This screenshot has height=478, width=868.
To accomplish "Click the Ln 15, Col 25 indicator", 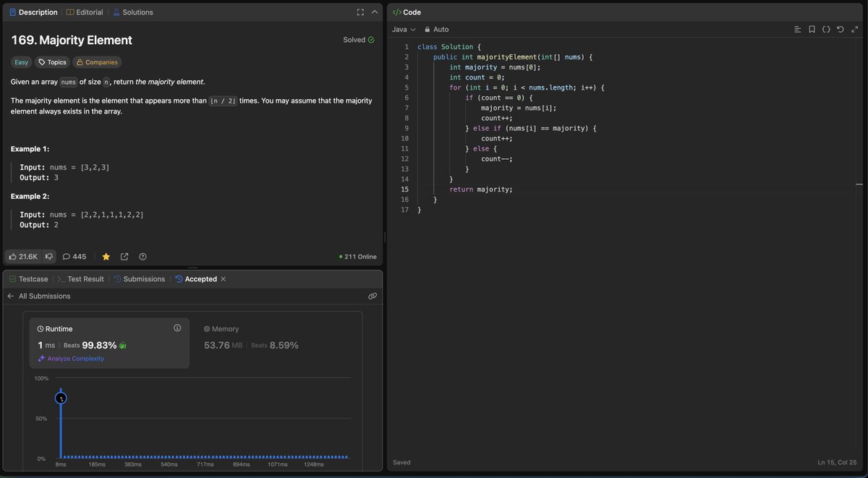I will pyautogui.click(x=837, y=462).
